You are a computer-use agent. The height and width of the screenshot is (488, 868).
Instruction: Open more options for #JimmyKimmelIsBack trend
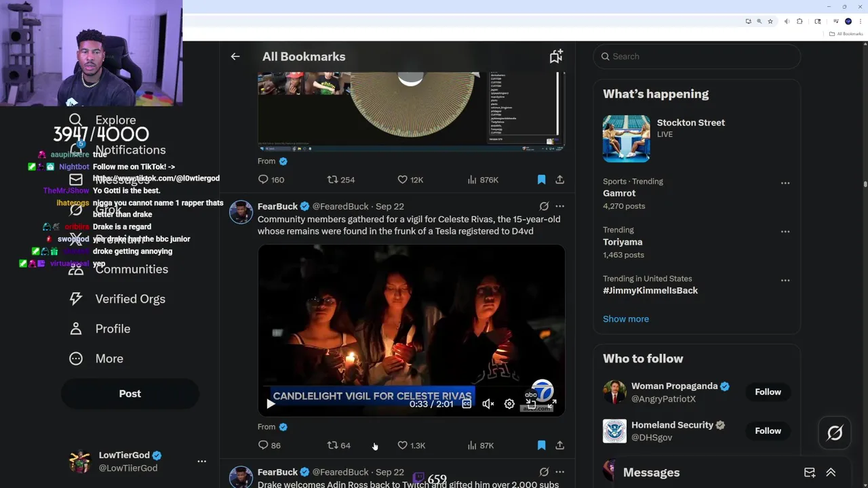pos(785,281)
